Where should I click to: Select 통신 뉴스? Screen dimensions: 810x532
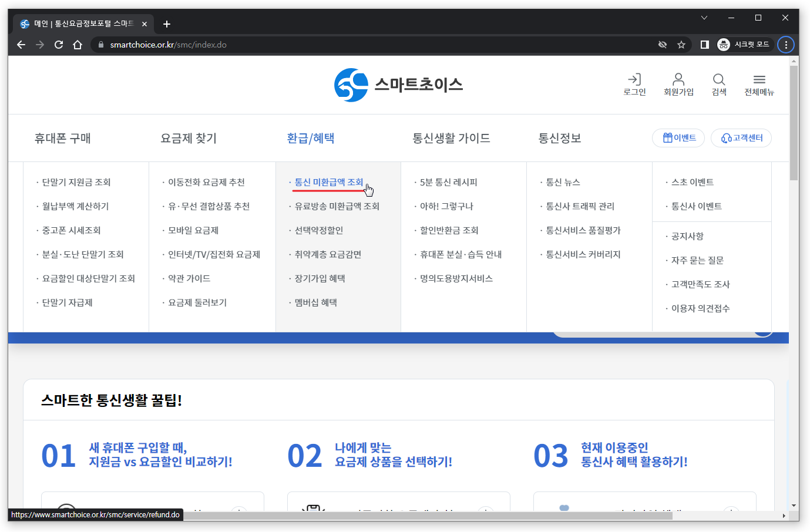click(x=563, y=182)
